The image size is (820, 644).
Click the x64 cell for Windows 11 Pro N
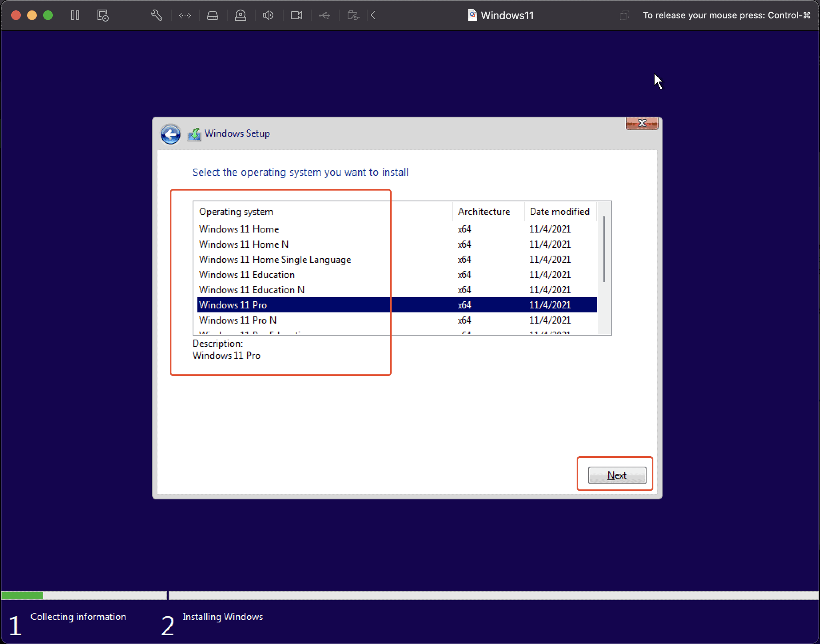[464, 320]
